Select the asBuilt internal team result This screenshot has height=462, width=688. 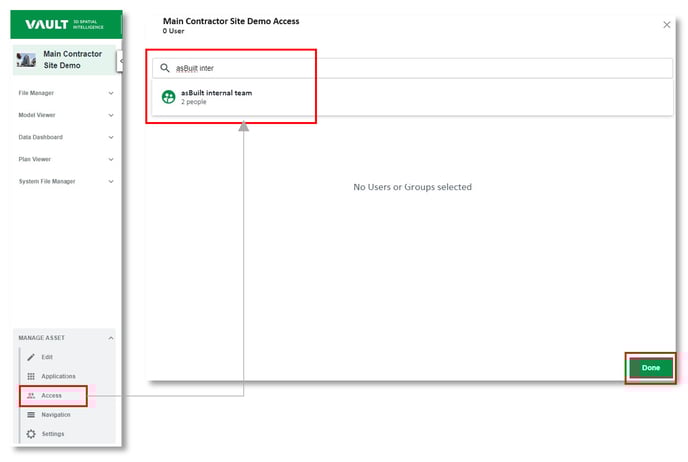click(x=412, y=97)
